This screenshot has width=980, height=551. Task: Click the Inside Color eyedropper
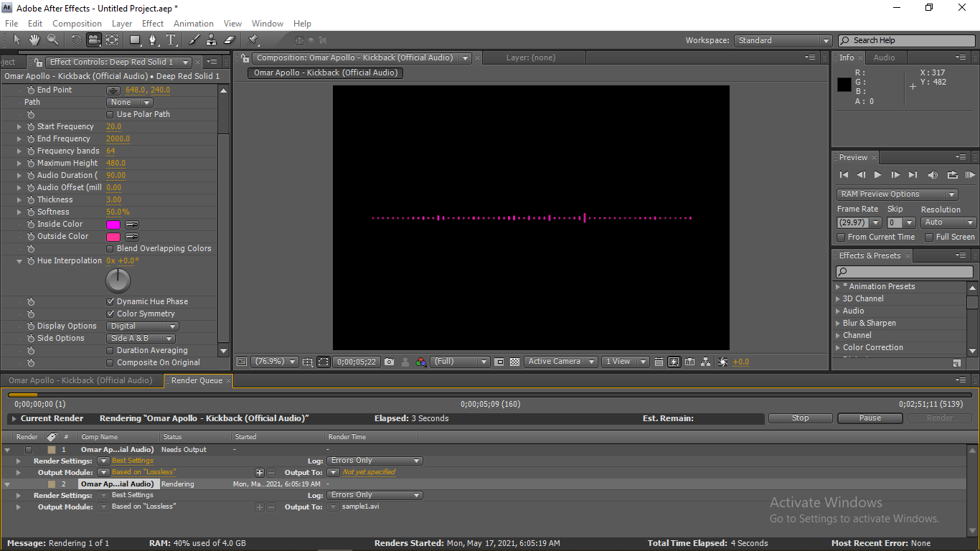[132, 225]
